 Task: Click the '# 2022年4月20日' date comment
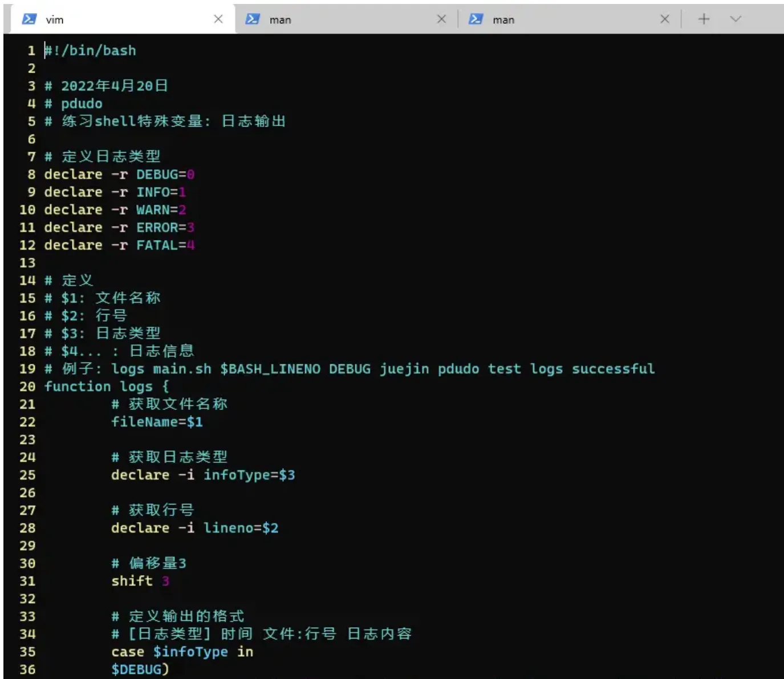click(x=107, y=86)
